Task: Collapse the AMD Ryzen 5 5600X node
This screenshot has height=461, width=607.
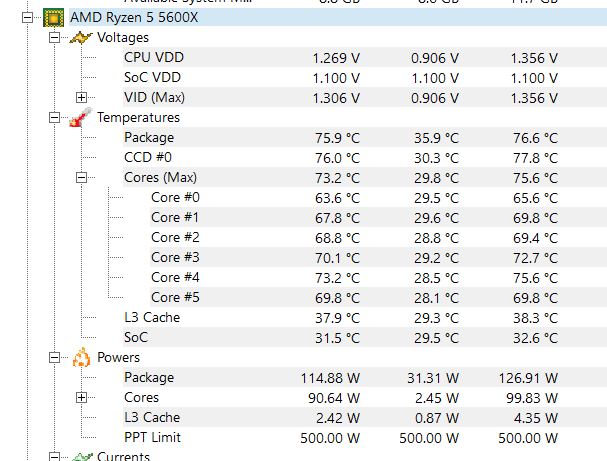Action: tap(27, 17)
